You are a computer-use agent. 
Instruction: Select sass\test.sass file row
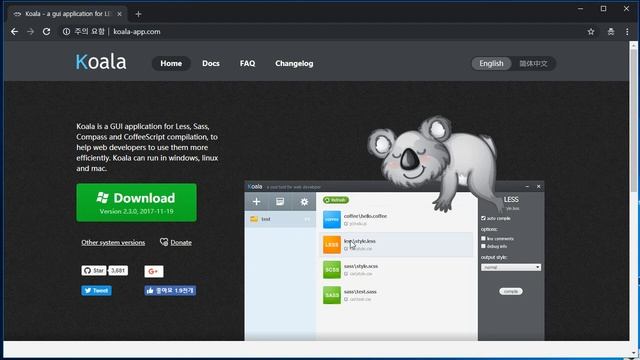(397, 295)
